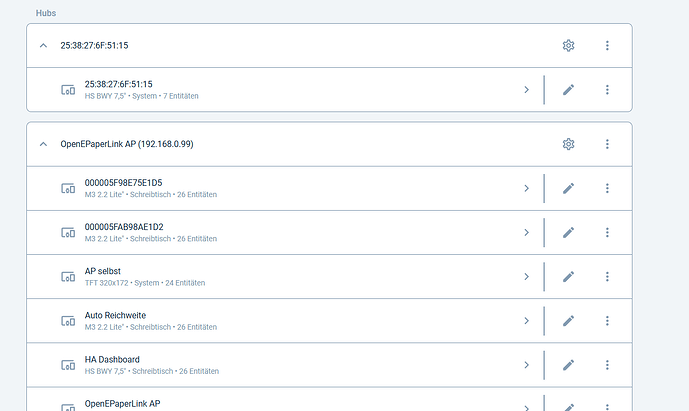Click the Hubs section heading
Screen dimensions: 689x411
[46, 13]
